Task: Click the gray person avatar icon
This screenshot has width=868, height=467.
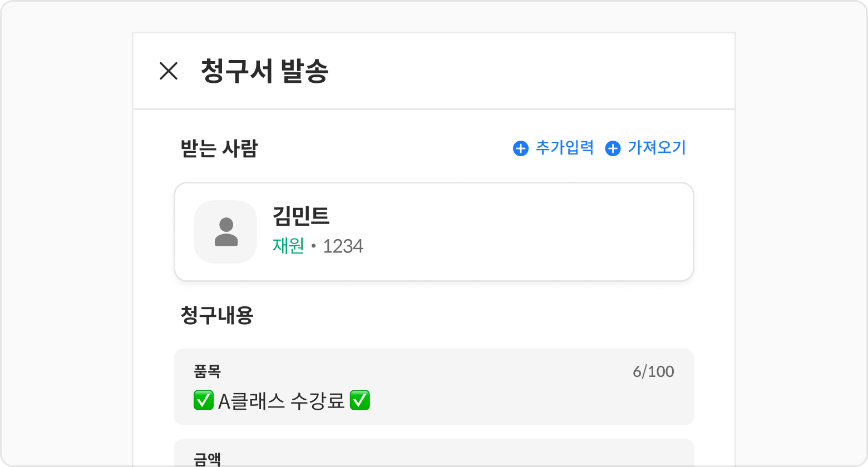Action: point(226,232)
